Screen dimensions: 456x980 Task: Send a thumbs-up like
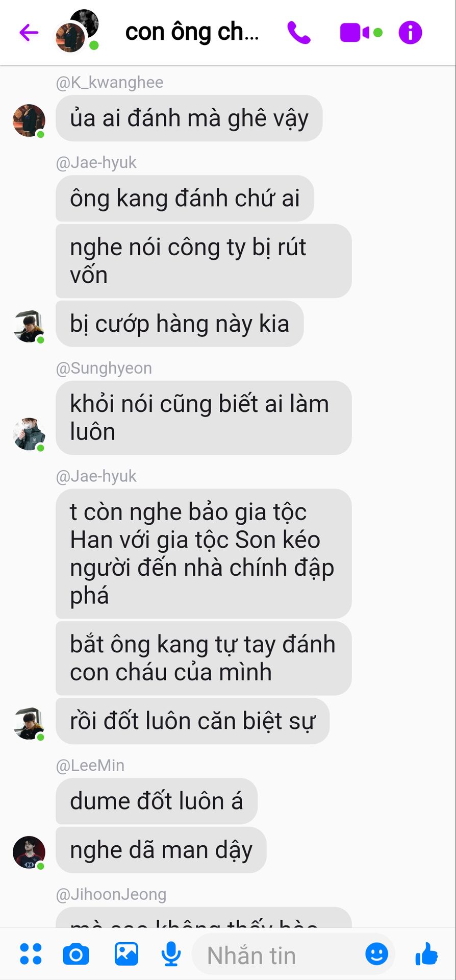coord(426,953)
